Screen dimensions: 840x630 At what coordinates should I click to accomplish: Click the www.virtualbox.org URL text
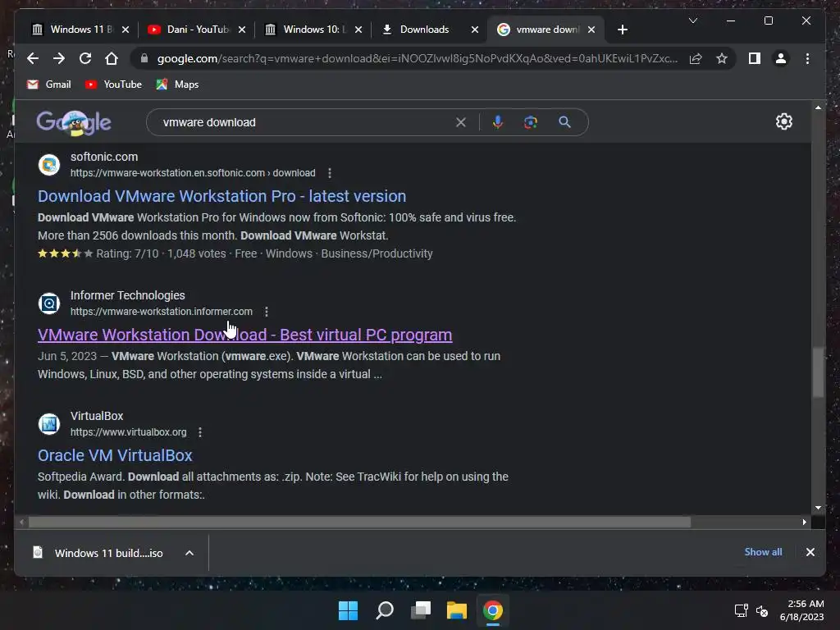pos(129,431)
